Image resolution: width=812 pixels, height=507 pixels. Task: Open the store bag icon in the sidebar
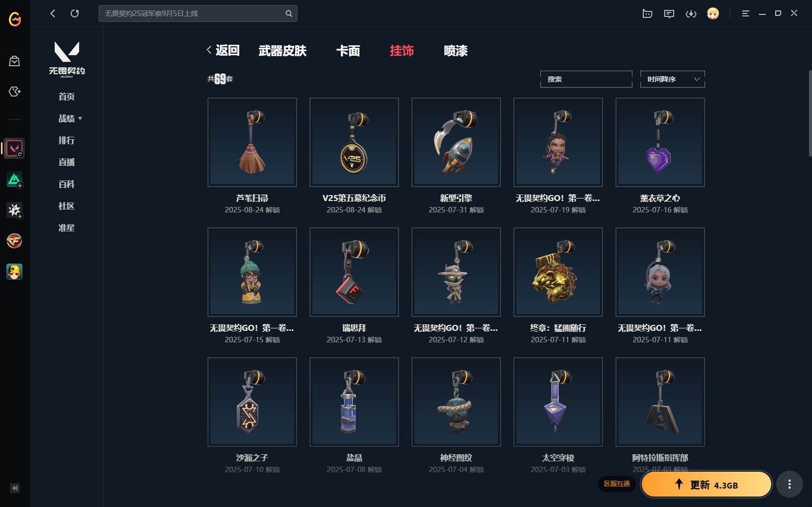pos(14,61)
